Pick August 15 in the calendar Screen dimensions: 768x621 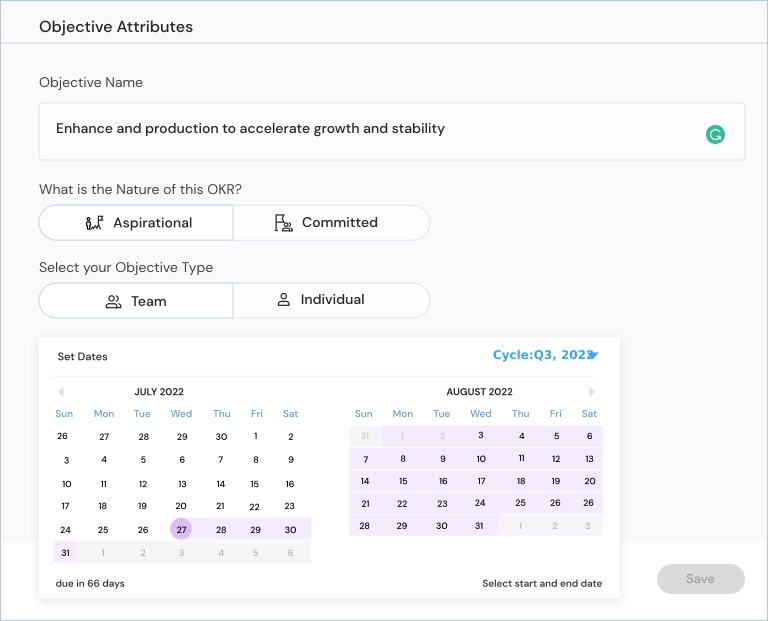[403, 481]
